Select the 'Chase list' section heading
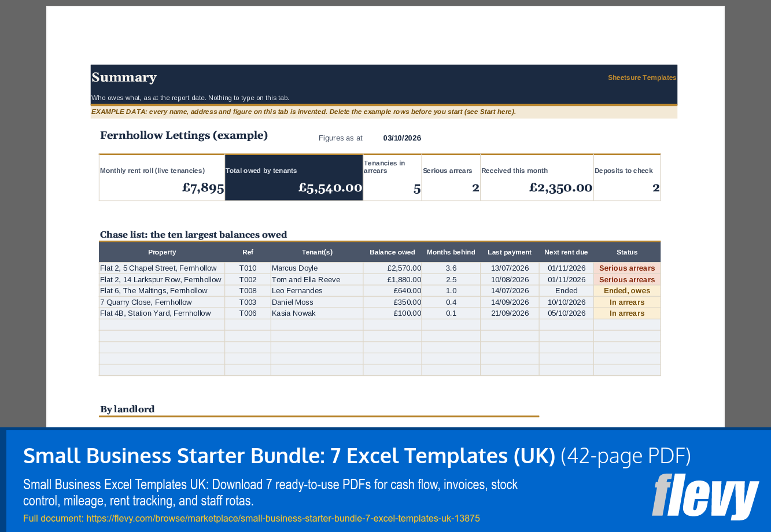This screenshot has width=771, height=532. (x=193, y=235)
